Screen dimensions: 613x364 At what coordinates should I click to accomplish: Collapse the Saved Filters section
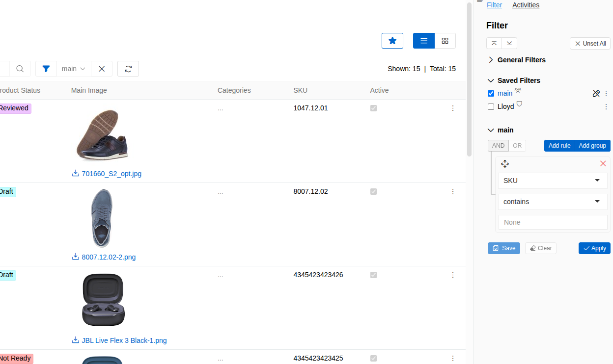[514, 80]
